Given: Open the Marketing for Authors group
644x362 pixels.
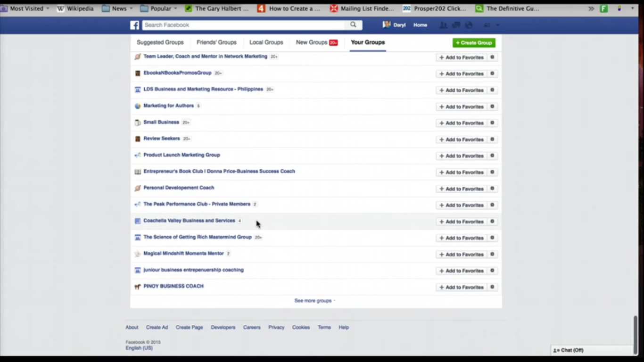Looking at the screenshot, I should tap(168, 106).
